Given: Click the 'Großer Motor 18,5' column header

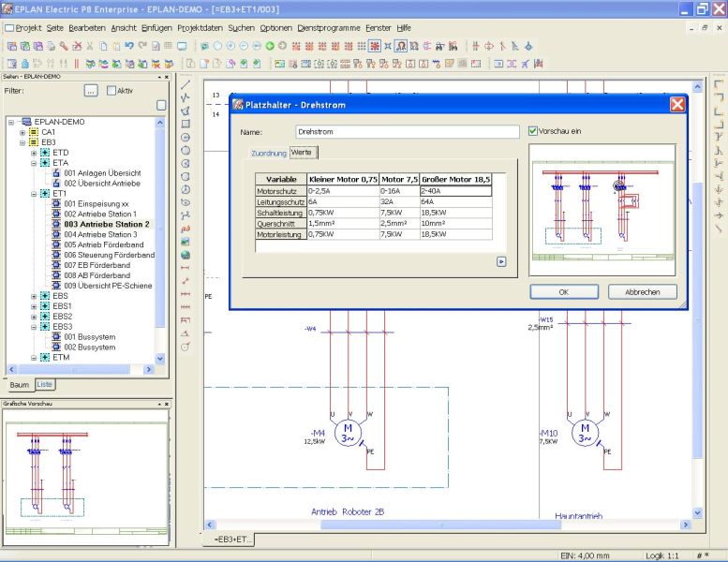Looking at the screenshot, I should click(455, 180).
